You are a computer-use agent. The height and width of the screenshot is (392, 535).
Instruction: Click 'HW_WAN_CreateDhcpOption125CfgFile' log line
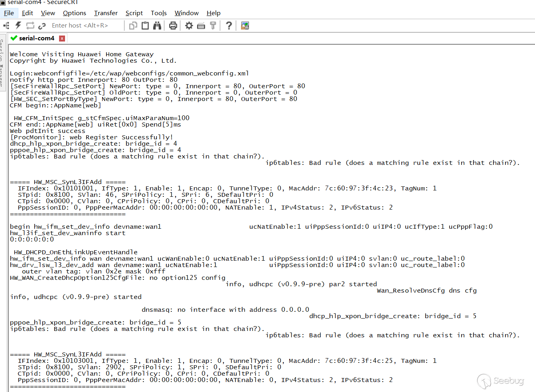118,278
